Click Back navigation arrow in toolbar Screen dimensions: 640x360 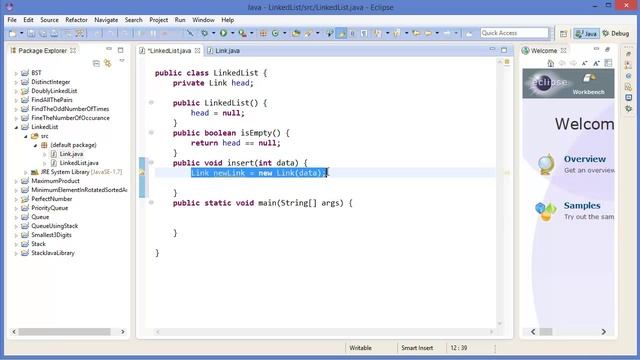[x=428, y=33]
